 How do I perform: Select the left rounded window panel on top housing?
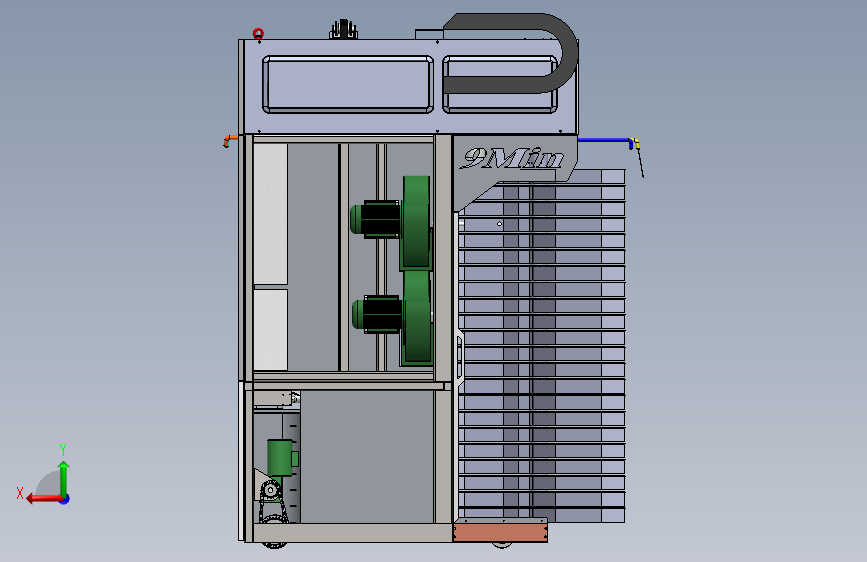pyautogui.click(x=348, y=84)
